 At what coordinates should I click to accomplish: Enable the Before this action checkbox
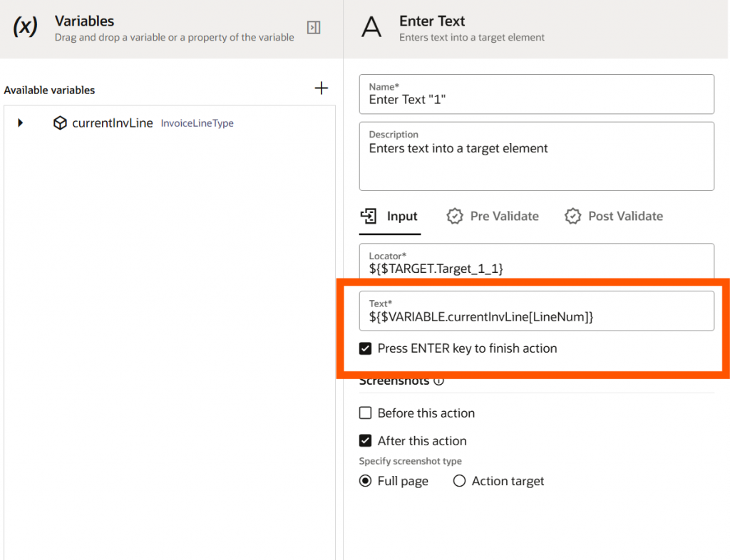(366, 413)
